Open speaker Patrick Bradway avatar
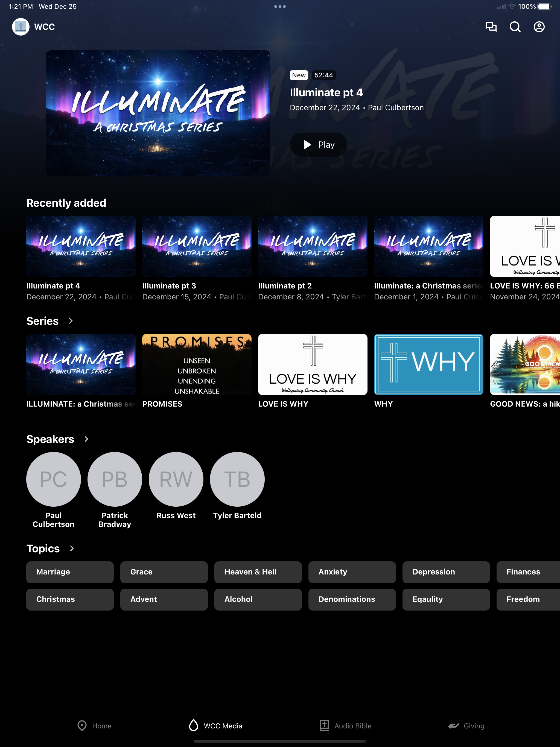 pos(115,479)
